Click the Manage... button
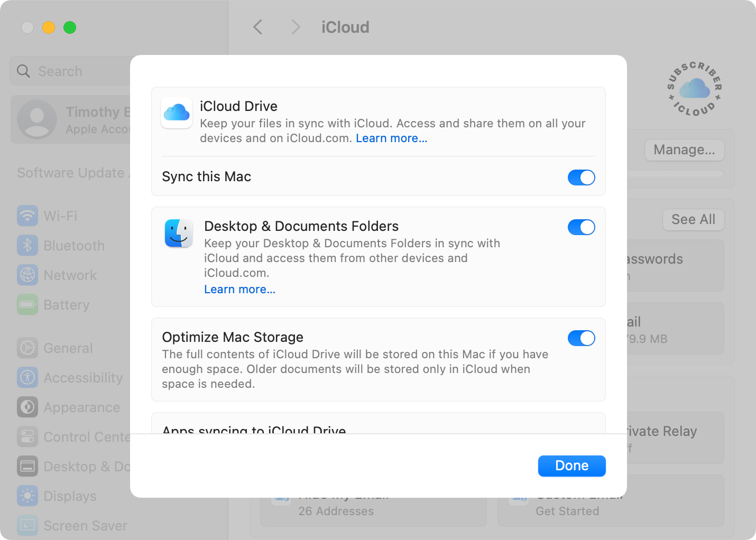 coord(684,150)
